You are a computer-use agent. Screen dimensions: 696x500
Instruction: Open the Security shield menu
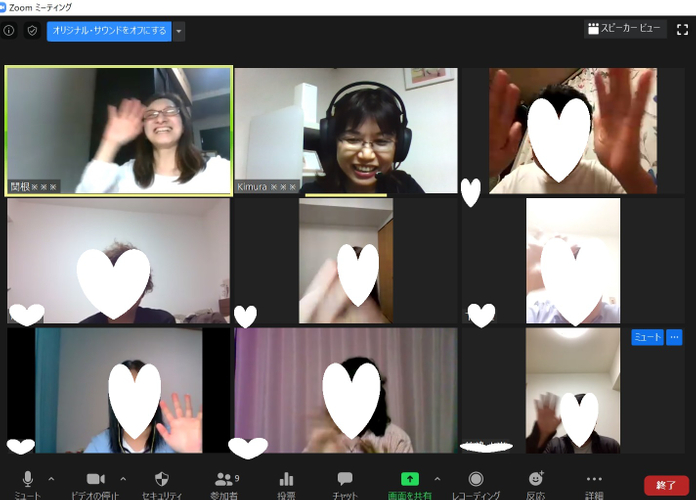pos(162,480)
